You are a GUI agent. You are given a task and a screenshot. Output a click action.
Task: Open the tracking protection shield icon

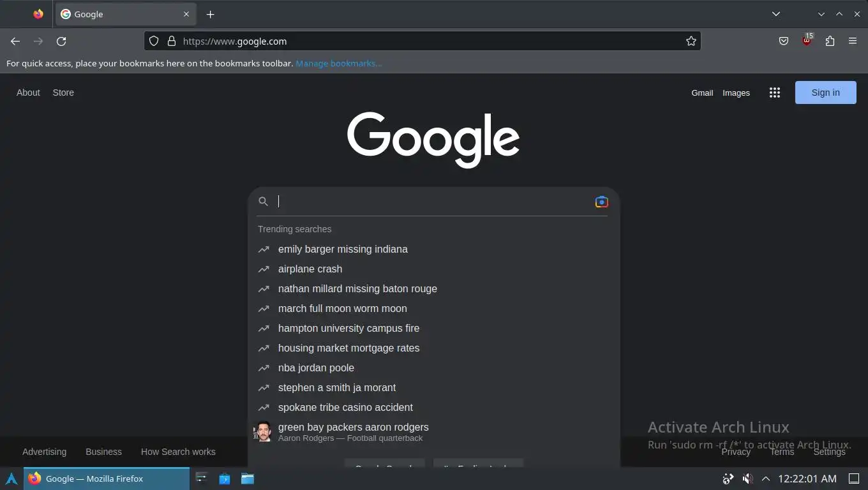click(154, 41)
